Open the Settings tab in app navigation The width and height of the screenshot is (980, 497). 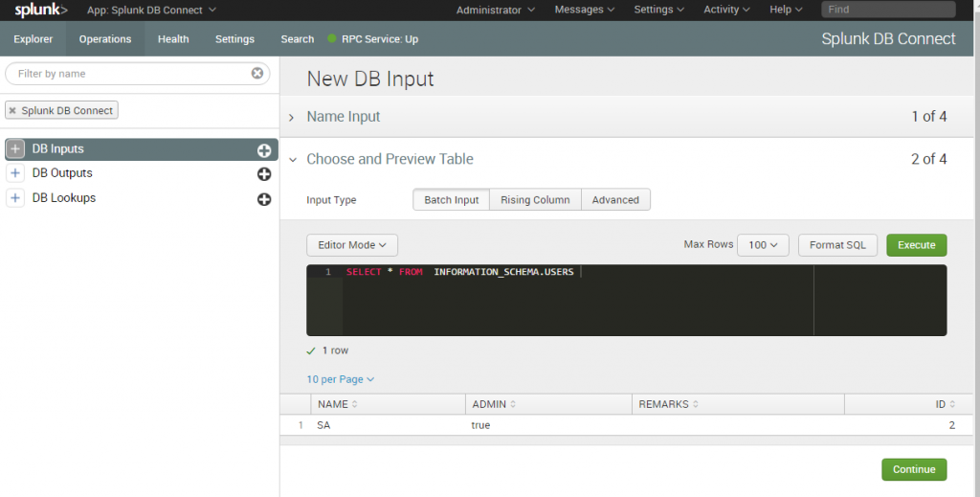click(x=235, y=38)
